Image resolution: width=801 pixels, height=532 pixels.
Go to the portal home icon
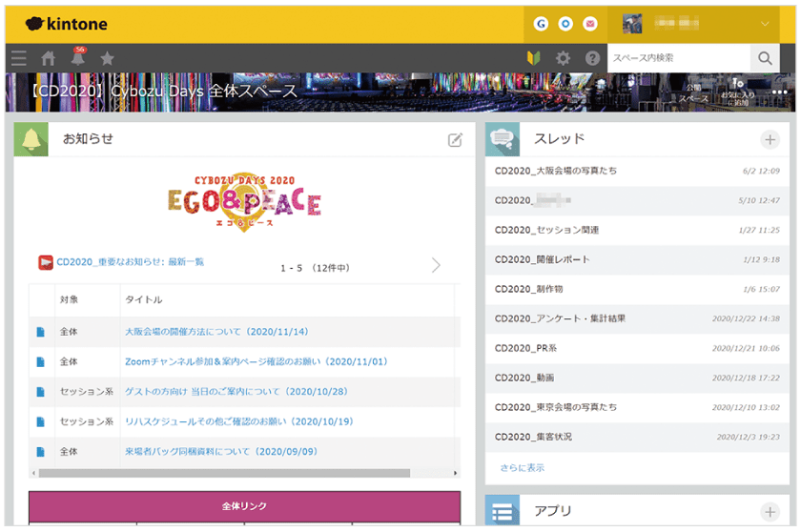tap(49, 58)
